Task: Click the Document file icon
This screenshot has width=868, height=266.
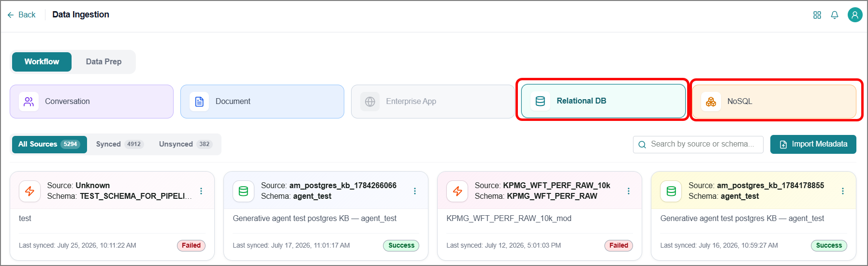Action: point(199,102)
